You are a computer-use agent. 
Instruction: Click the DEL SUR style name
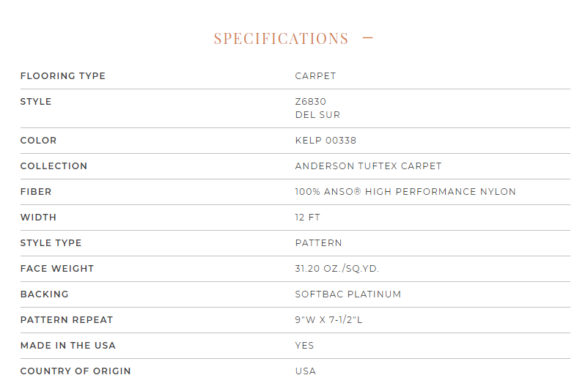tap(317, 115)
